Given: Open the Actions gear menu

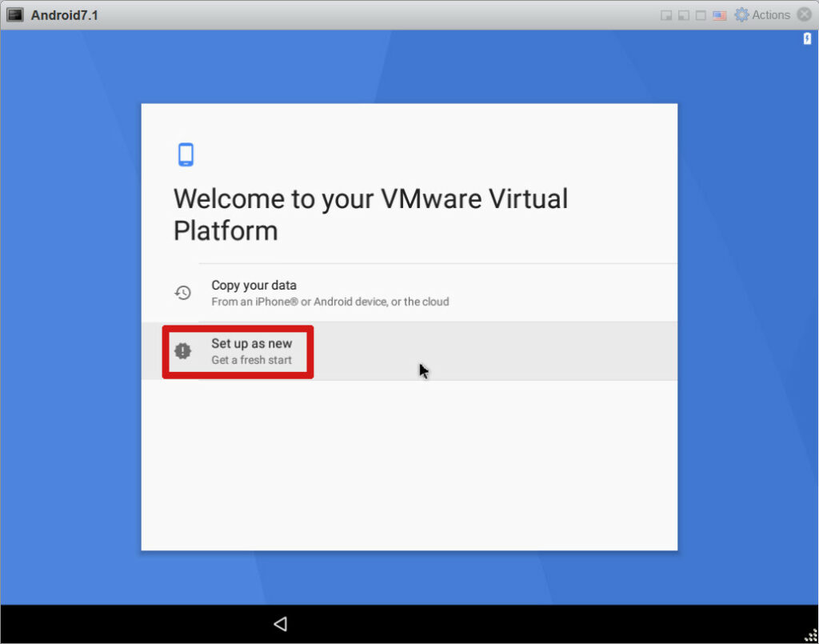Looking at the screenshot, I should point(762,14).
